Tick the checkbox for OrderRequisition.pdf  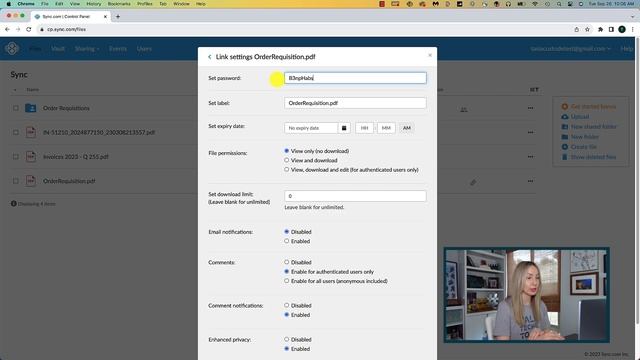point(16,181)
